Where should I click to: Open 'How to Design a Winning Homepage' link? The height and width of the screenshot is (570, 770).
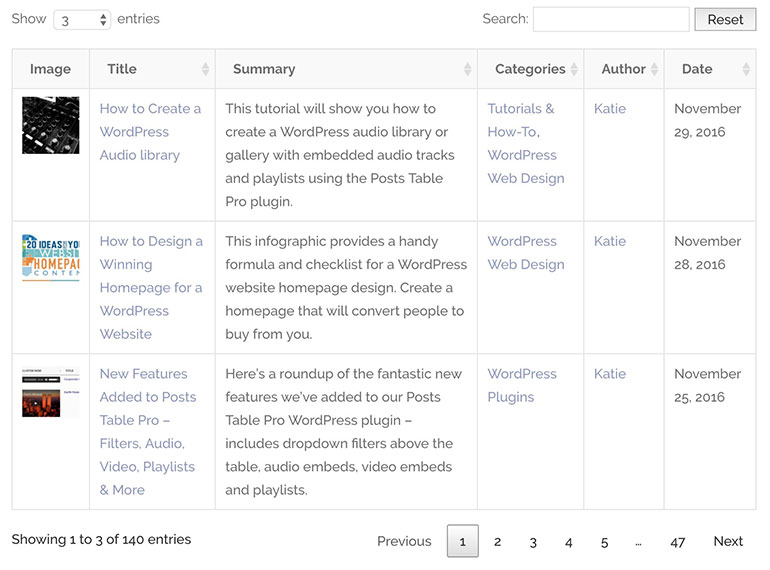click(151, 288)
